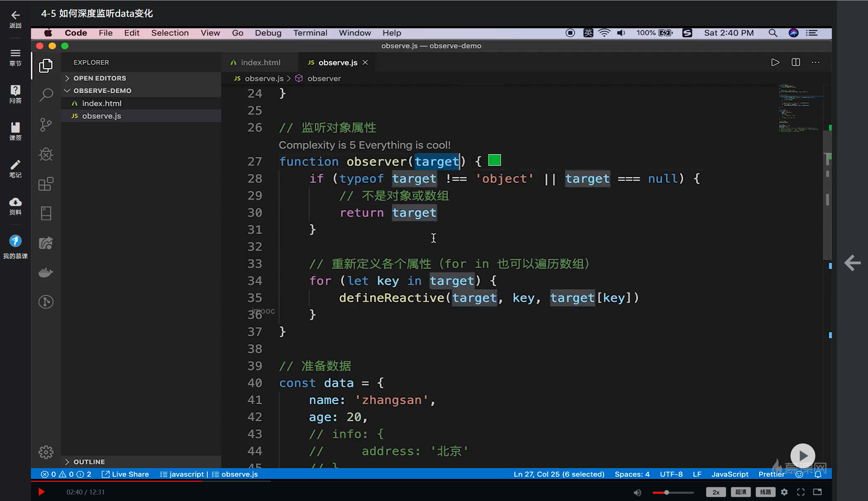
Task: Open the Terminal menu
Action: tap(310, 33)
